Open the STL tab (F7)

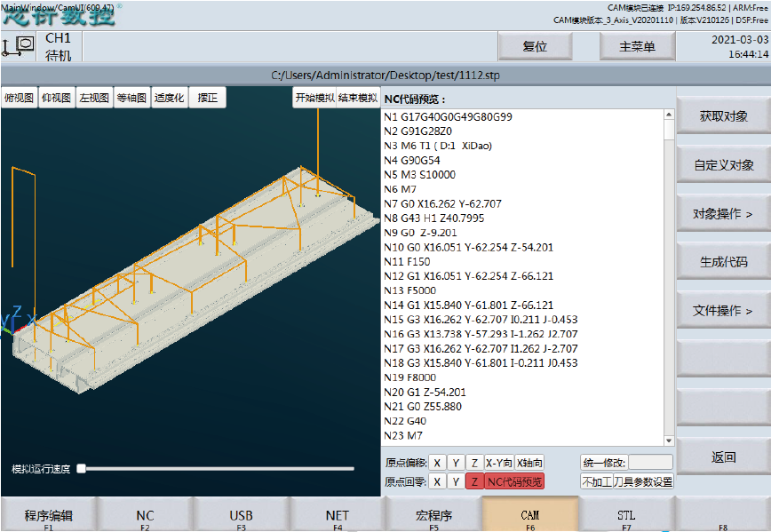626,515
